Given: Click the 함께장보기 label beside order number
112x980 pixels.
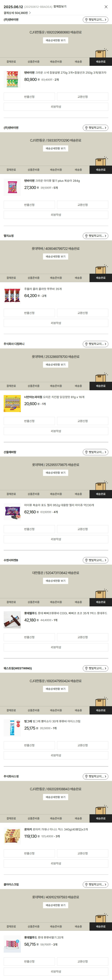Looking at the screenshot, I should (x=60, y=7).
